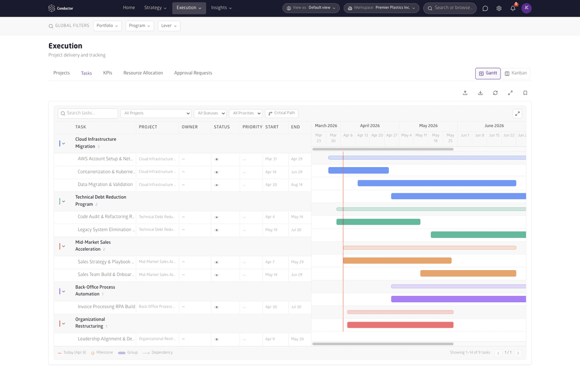The image size is (580, 392).
Task: Switch to the Resource Allocation tab
Action: [143, 73]
